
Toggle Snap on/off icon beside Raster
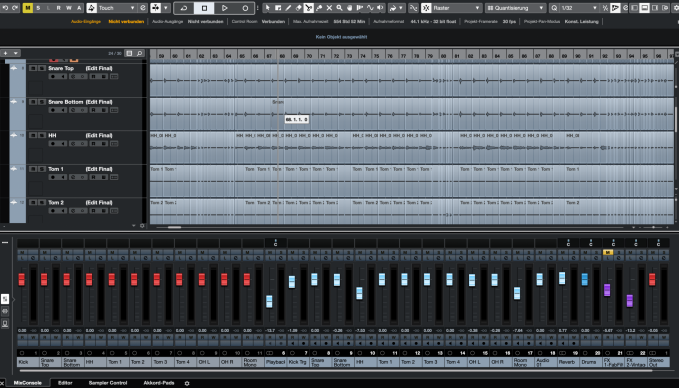click(426, 8)
